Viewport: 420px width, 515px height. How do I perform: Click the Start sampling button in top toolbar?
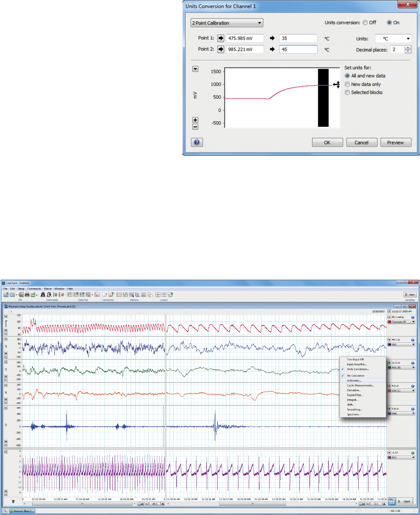coord(410,295)
